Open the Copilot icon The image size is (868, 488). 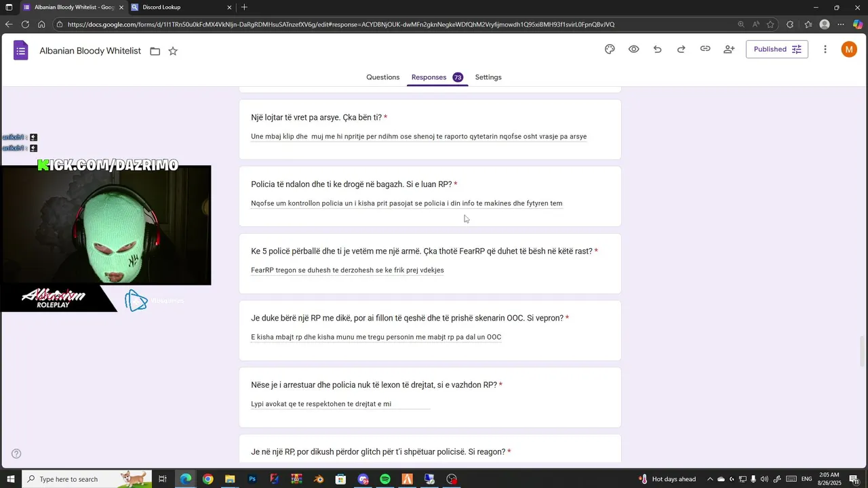point(858,24)
